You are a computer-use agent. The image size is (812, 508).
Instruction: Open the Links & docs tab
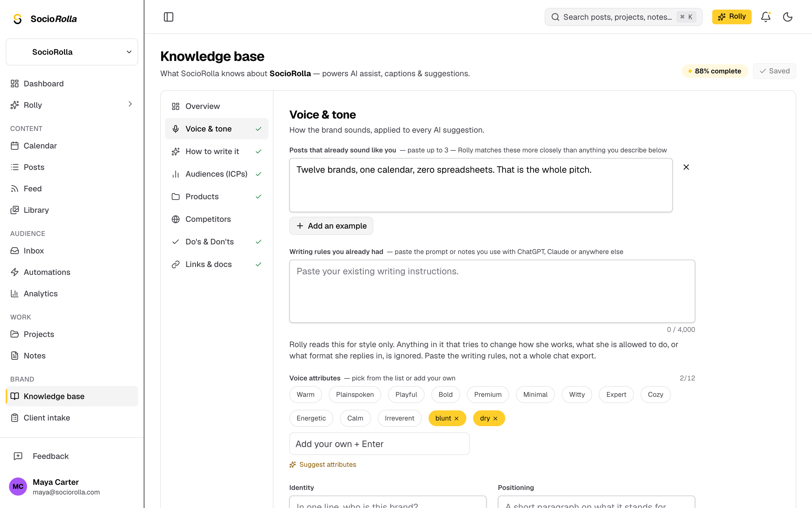(217, 264)
